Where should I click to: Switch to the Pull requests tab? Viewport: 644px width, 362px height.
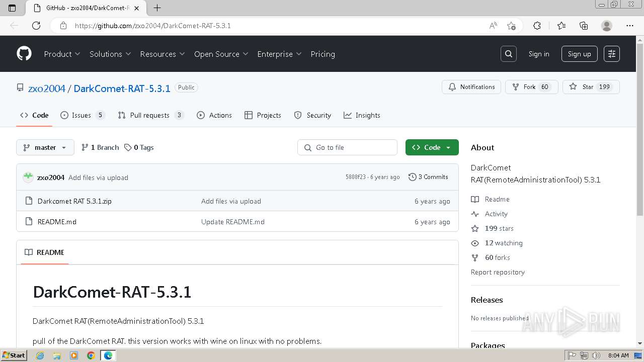[x=150, y=115]
